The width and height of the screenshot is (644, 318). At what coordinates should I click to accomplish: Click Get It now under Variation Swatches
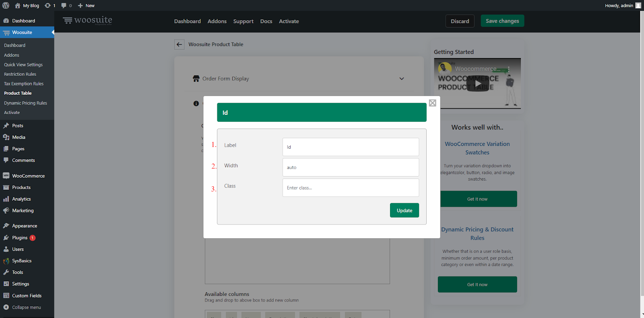[x=477, y=199]
